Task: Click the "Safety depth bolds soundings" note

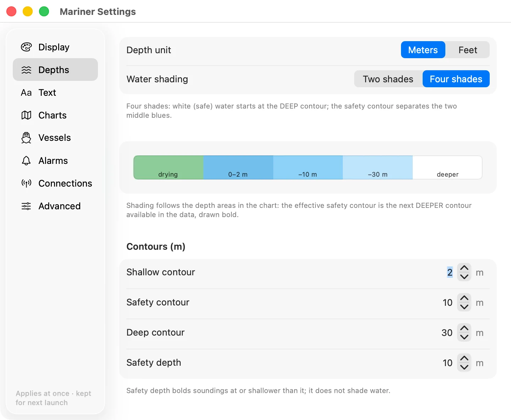Action: (258, 391)
